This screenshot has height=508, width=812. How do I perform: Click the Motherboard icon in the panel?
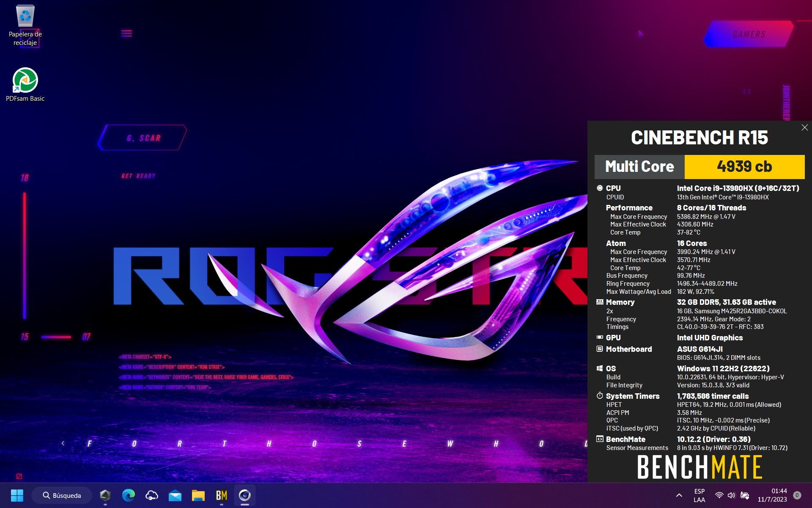[x=600, y=349]
